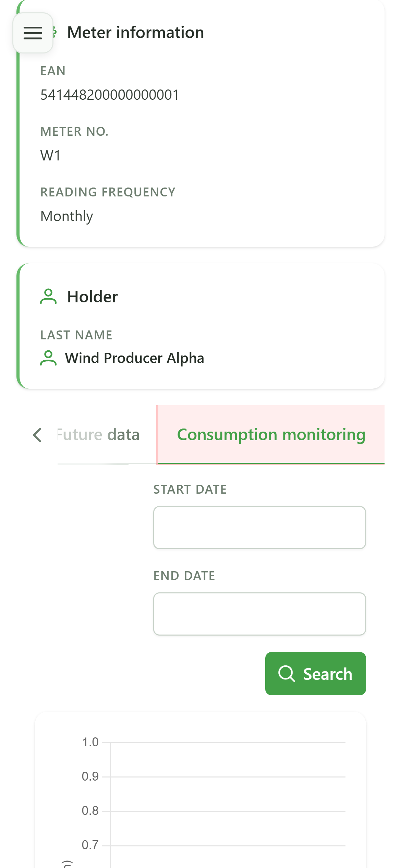Click the Monthly reading frequency value
This screenshot has height=868, width=401.
coord(66,216)
